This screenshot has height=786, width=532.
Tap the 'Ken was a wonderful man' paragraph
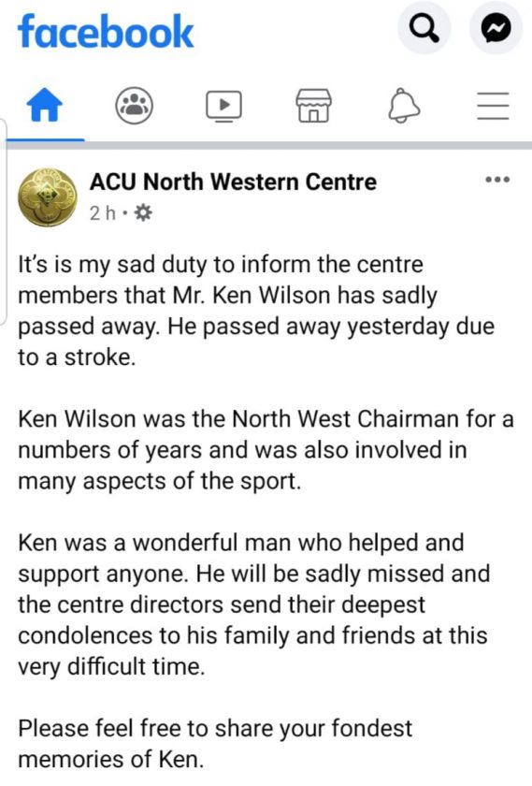[x=253, y=604]
